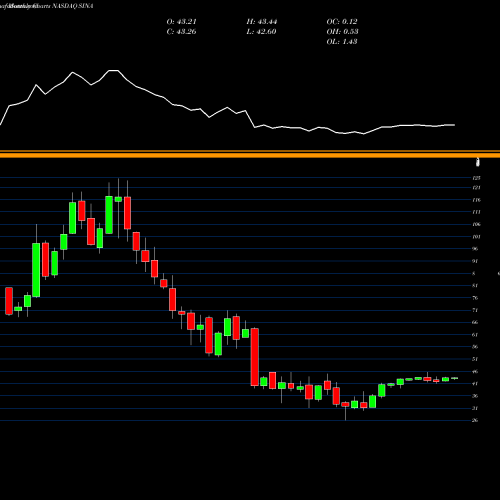Click the 46 price axis label
500x500 pixels.
click(475, 371)
